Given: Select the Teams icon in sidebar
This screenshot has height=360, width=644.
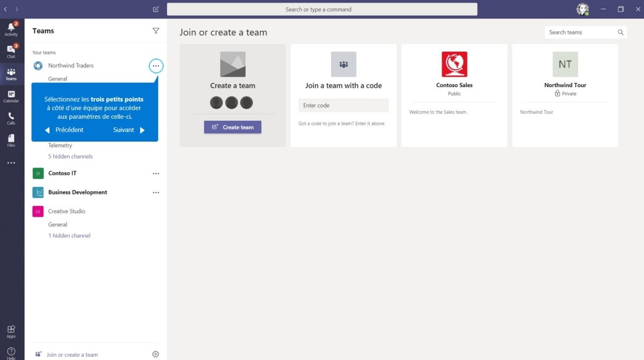Looking at the screenshot, I should pyautogui.click(x=11, y=74).
